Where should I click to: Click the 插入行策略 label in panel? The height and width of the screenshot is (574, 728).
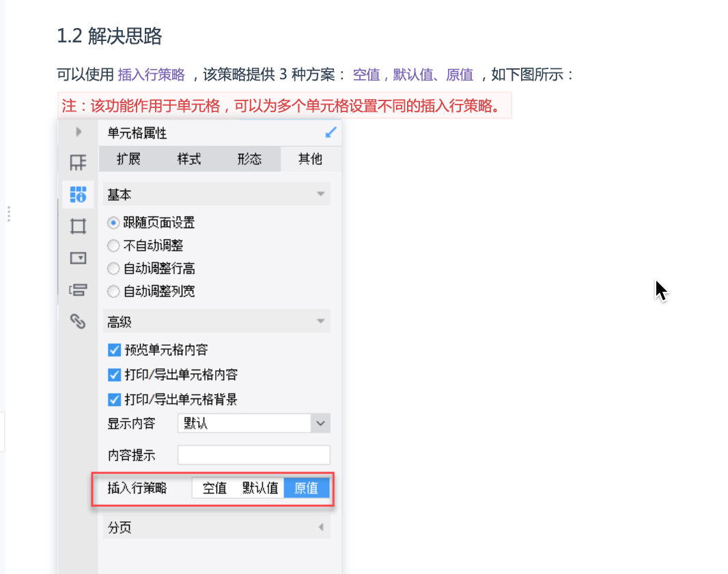pos(137,488)
